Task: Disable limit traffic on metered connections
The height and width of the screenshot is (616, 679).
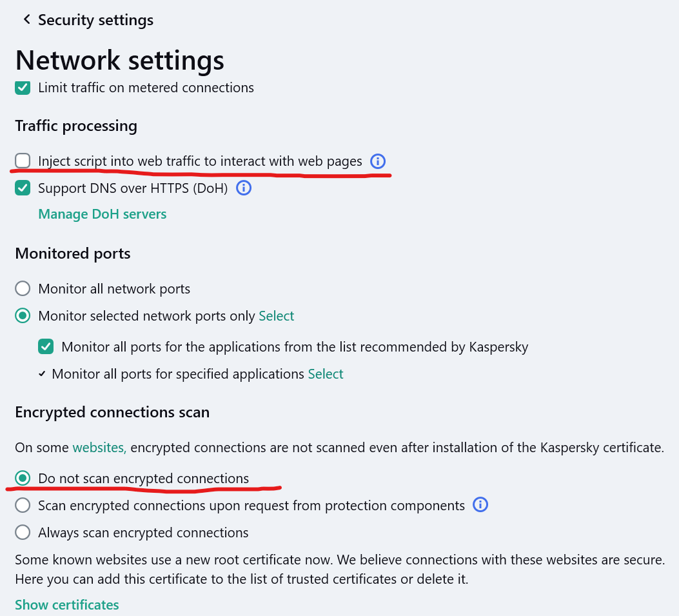Action: point(23,88)
